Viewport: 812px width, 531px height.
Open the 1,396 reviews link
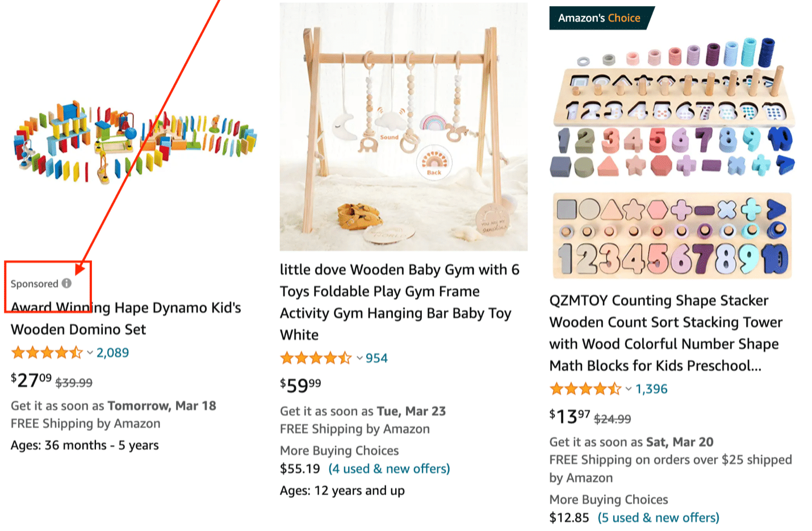coord(650,388)
